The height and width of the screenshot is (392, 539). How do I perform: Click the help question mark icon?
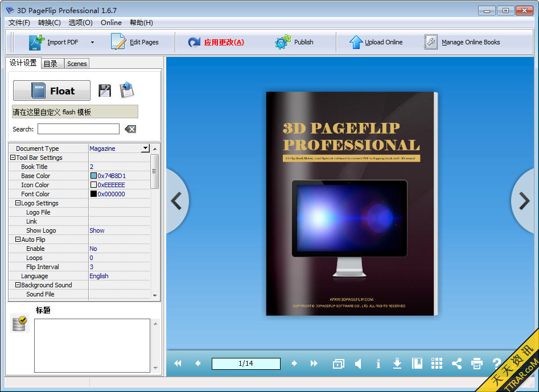(x=496, y=364)
